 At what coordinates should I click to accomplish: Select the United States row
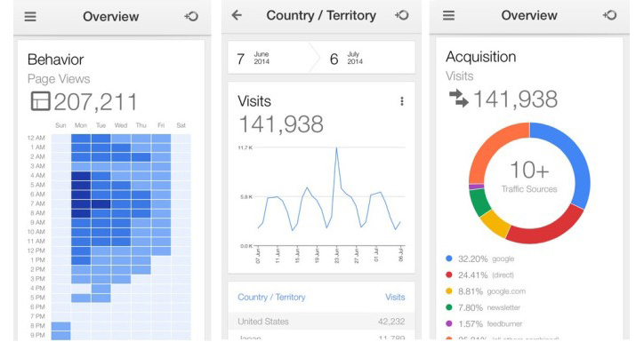[x=321, y=322]
